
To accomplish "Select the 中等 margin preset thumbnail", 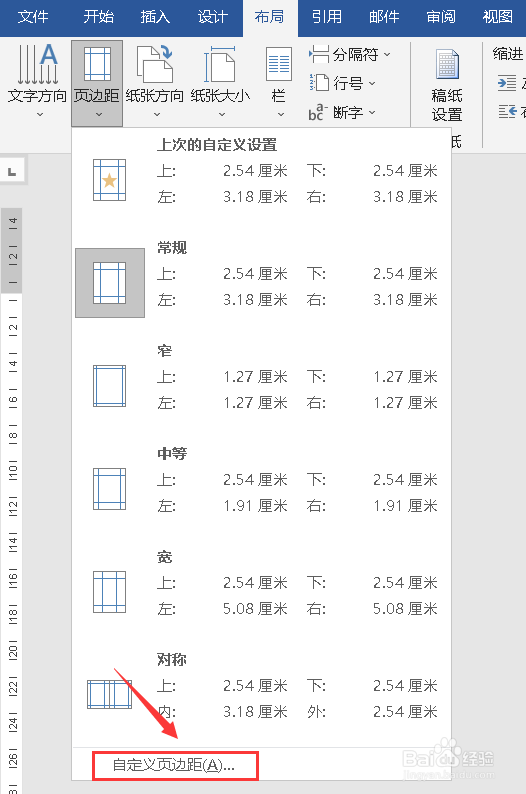I will tap(109, 489).
